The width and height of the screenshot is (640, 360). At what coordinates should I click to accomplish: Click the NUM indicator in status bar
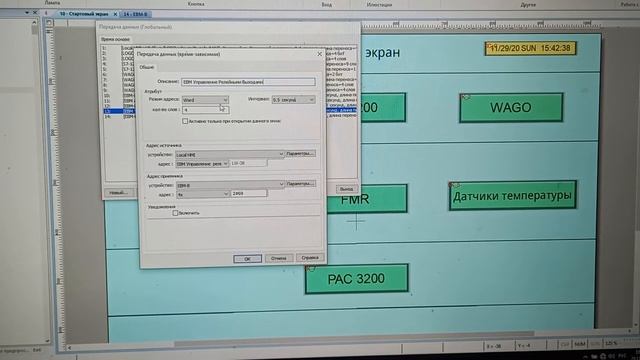coord(580,344)
